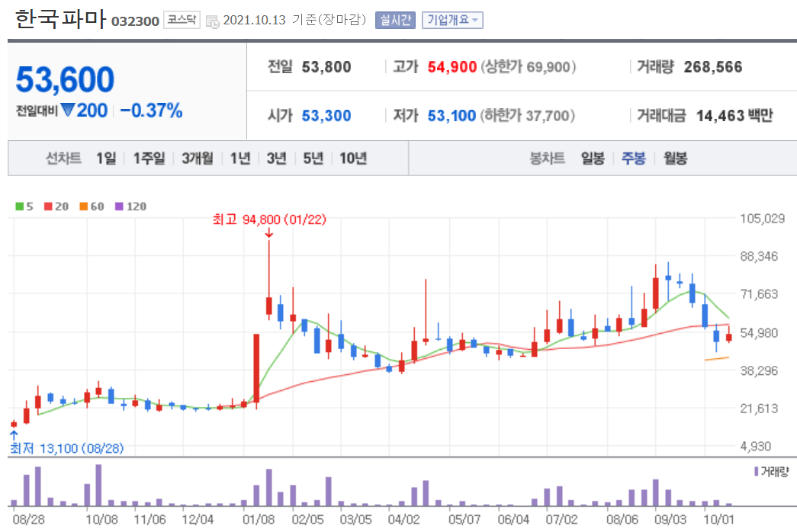Click the purple 120 moving average swatch
The height and width of the screenshot is (532, 797).
click(x=120, y=207)
